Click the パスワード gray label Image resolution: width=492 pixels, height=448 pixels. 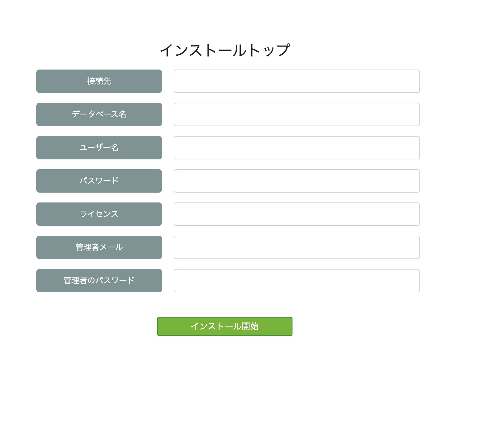coord(99,181)
